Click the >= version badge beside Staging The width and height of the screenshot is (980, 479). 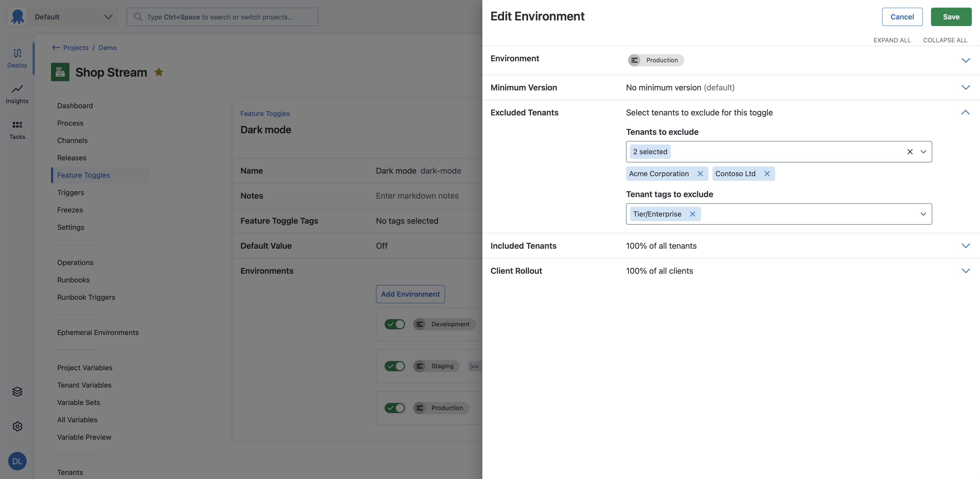point(474,366)
